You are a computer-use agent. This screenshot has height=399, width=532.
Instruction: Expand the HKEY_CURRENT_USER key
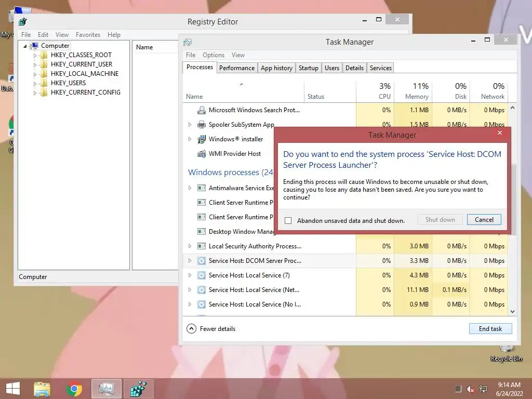pyautogui.click(x=35, y=64)
